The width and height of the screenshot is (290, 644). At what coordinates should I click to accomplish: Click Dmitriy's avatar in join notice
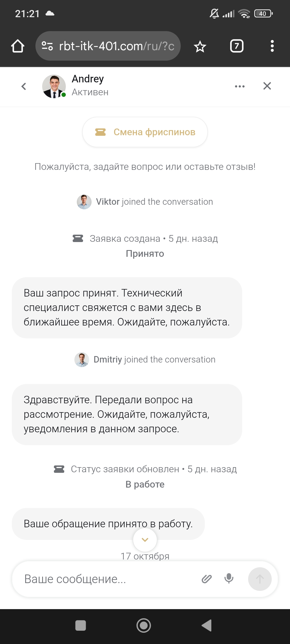click(x=82, y=360)
